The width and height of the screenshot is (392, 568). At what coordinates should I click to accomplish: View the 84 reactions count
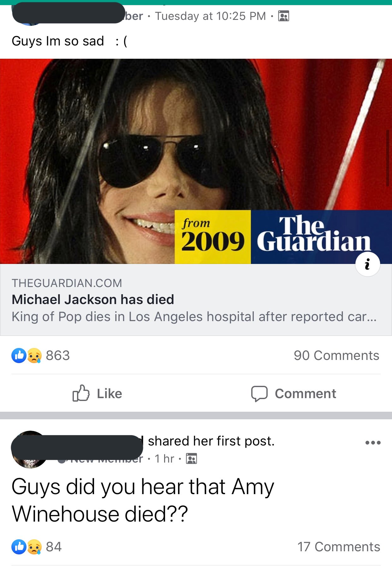click(x=54, y=547)
